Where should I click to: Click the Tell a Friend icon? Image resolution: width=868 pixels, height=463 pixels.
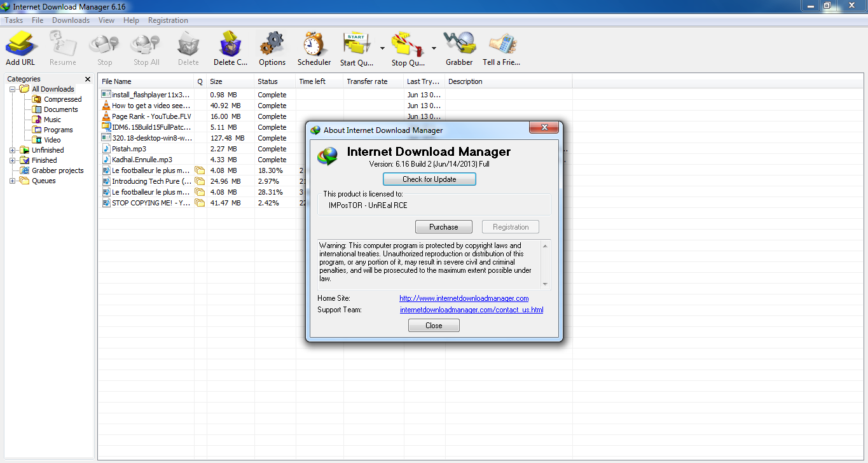tap(502, 49)
